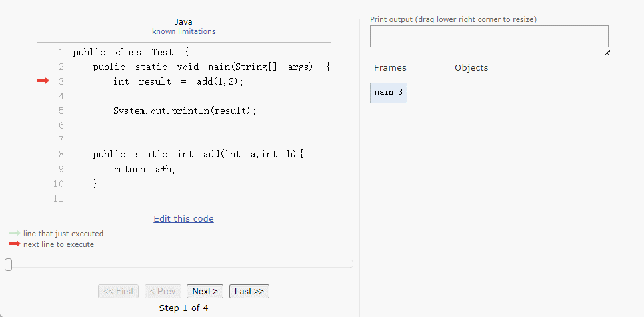Click the green arrow legend icon

pos(14,234)
